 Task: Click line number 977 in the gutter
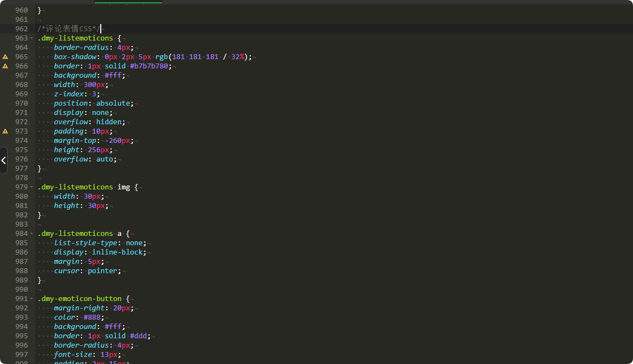click(x=22, y=168)
